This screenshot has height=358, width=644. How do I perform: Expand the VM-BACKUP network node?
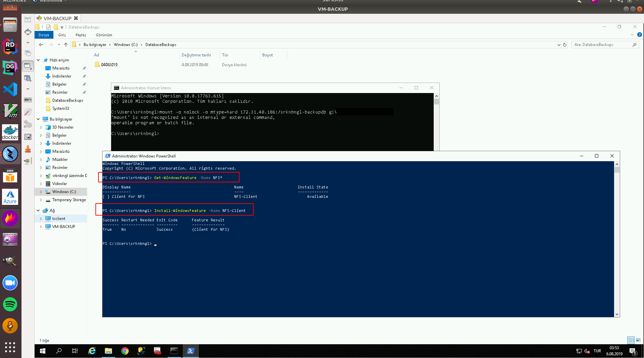[41, 226]
